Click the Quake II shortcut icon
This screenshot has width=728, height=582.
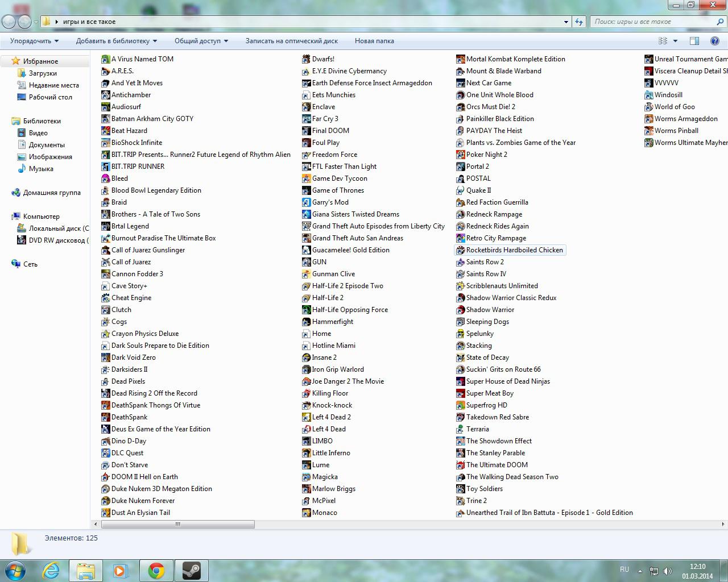click(x=461, y=190)
